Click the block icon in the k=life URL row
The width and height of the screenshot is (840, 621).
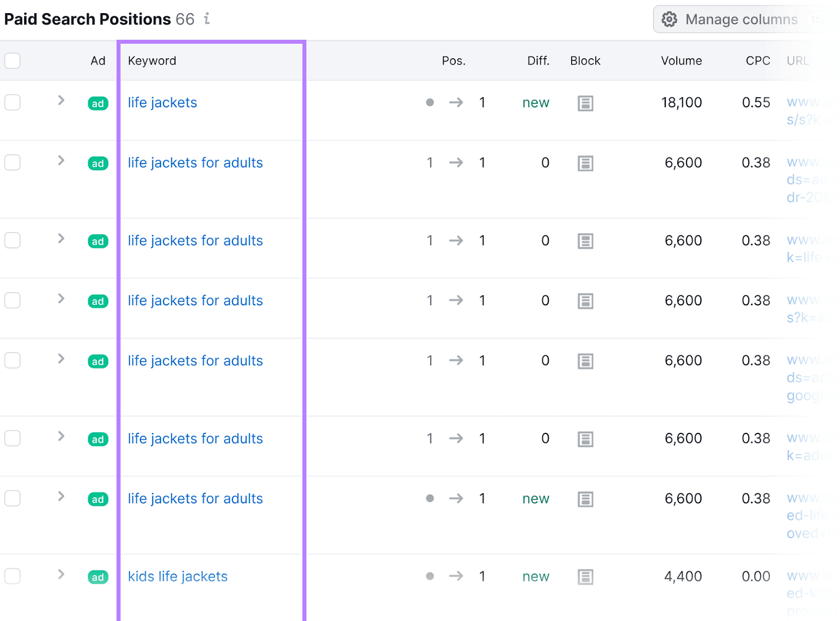click(585, 241)
